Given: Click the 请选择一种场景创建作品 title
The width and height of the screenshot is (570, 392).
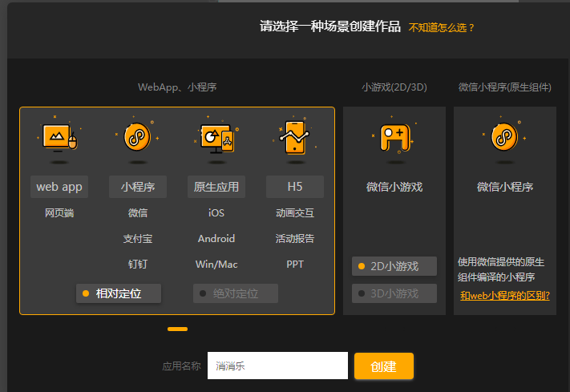Looking at the screenshot, I should coord(330,26).
